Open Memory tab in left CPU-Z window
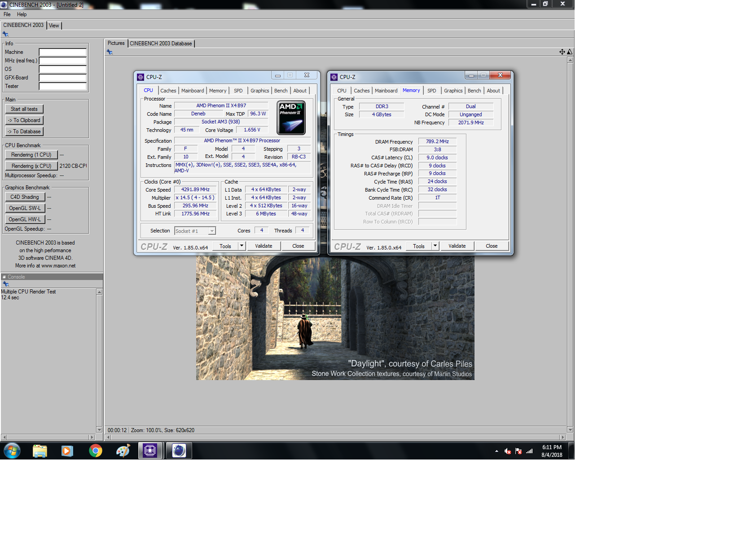Screen dimensions: 747x560 click(x=218, y=91)
